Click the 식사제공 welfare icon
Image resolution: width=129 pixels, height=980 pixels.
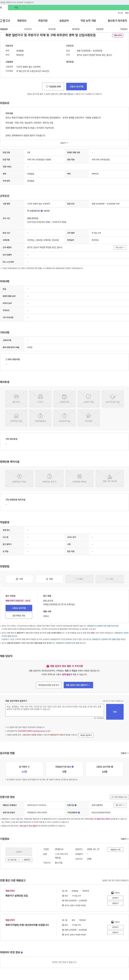(x=89, y=418)
